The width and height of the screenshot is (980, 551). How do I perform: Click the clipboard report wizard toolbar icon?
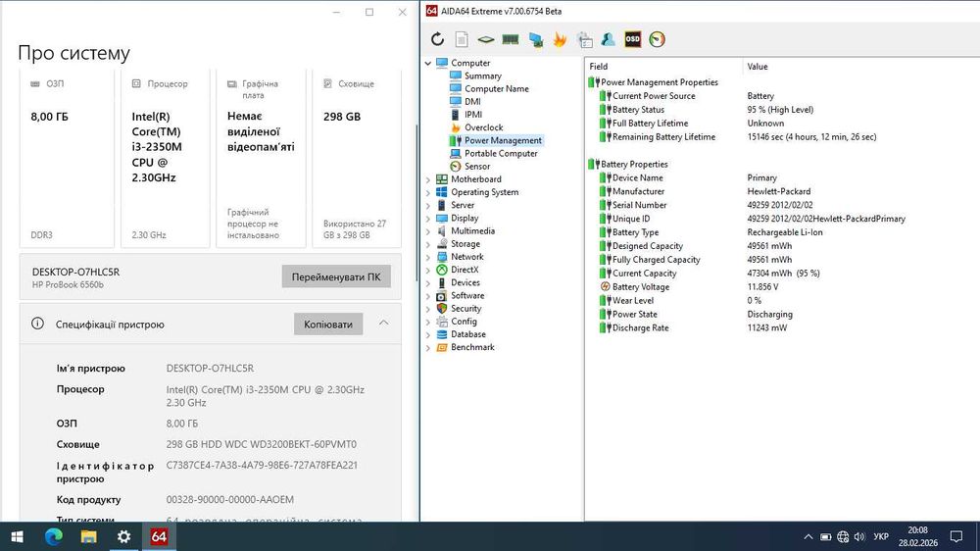pos(584,40)
